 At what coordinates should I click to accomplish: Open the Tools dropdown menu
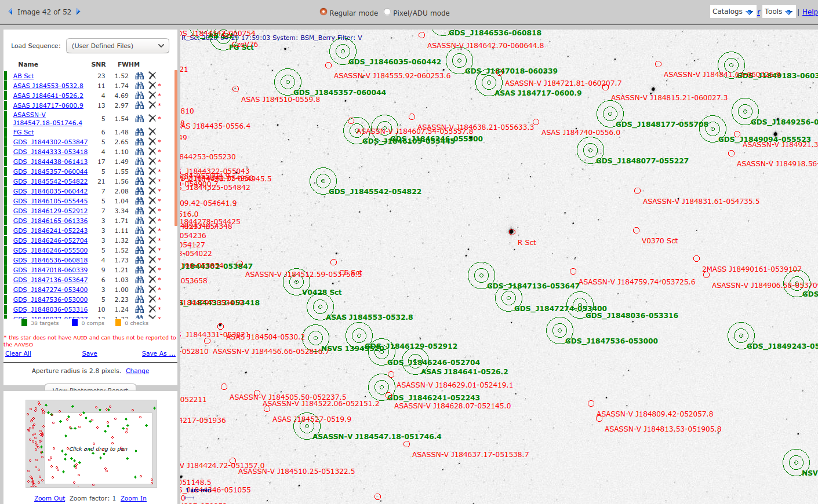click(x=778, y=12)
